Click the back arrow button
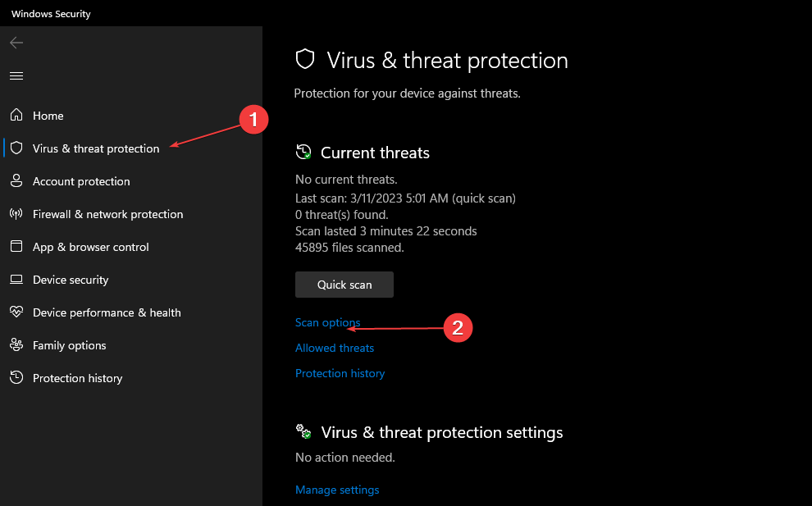 [16, 42]
